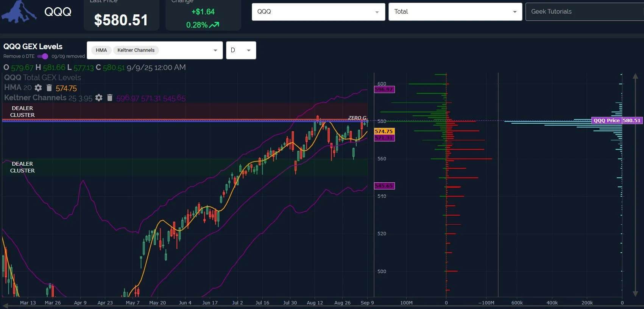Click the $580.51 last price value
Screen dimensions: 644x309
(121, 20)
